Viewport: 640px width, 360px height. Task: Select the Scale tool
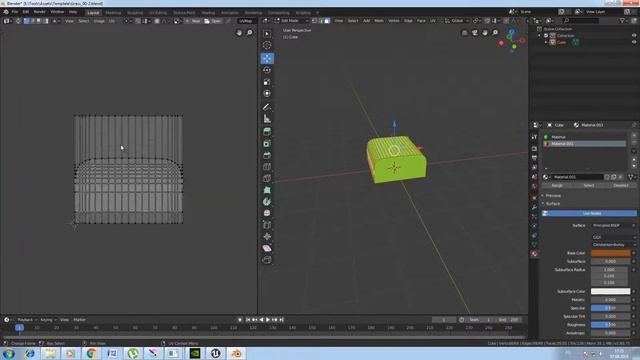[267, 82]
